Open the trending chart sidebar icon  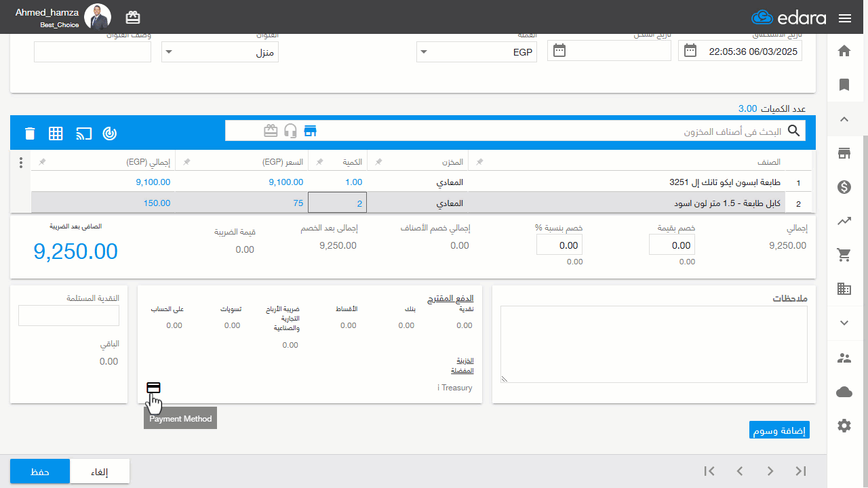844,221
